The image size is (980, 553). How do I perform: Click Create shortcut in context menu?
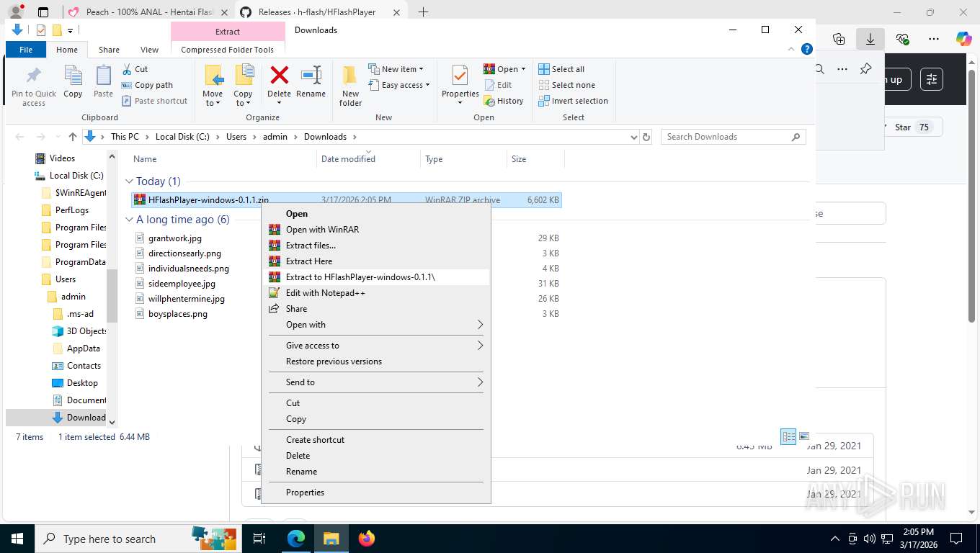[375, 440]
